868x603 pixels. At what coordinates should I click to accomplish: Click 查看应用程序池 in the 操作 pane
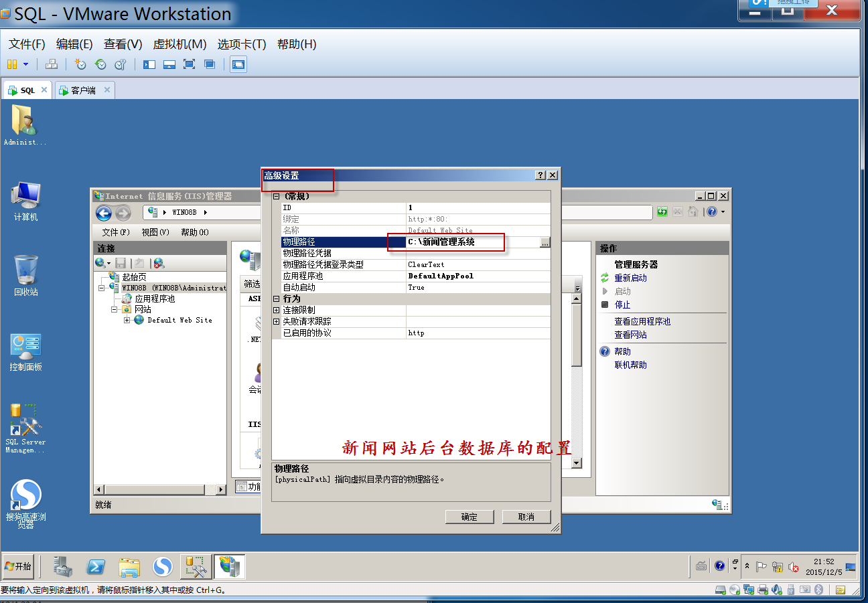tap(642, 321)
